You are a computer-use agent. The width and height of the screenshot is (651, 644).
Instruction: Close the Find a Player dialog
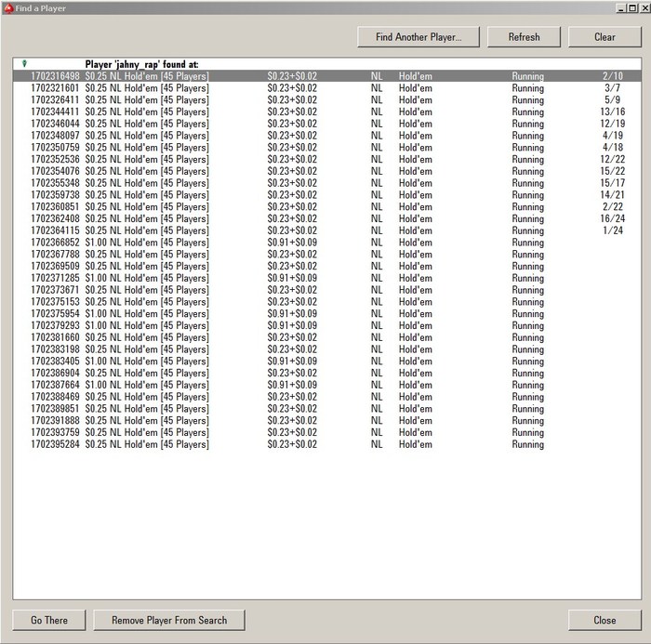pos(604,620)
